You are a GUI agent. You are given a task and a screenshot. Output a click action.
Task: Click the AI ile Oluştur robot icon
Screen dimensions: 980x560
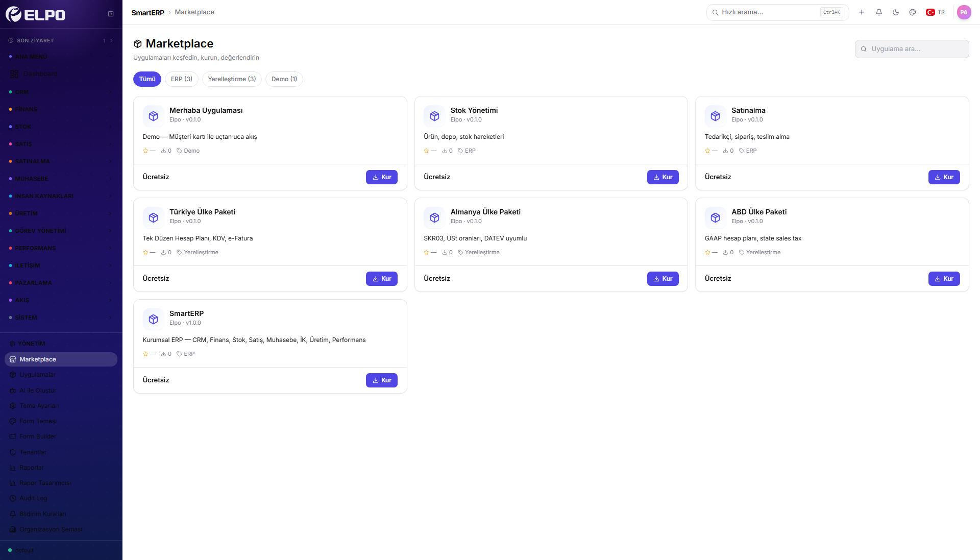(x=13, y=391)
